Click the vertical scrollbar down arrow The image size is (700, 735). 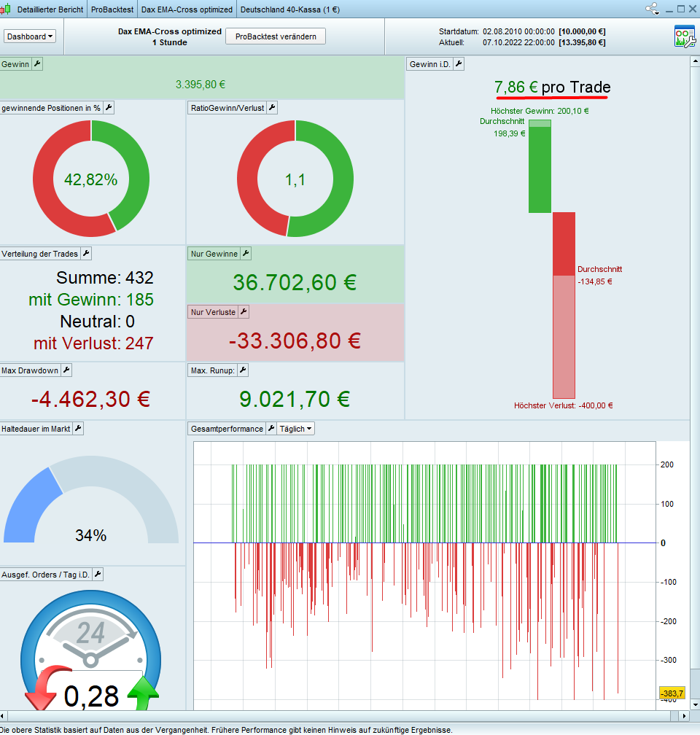pos(695,704)
